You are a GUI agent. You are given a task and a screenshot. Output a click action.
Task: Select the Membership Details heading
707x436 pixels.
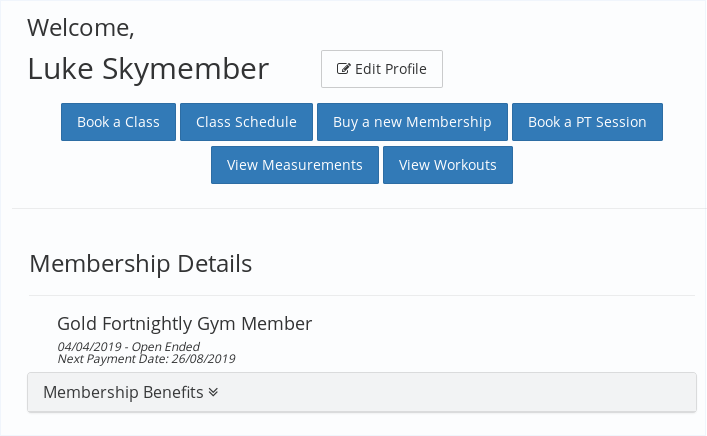tap(140, 264)
